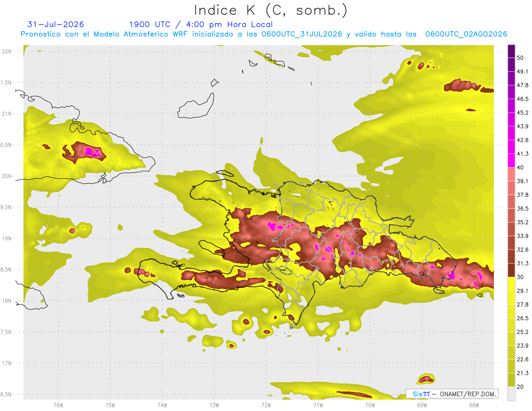Screen dimensions: 532x411
Task: Click the legend value "29.1"
Action: [523, 291]
